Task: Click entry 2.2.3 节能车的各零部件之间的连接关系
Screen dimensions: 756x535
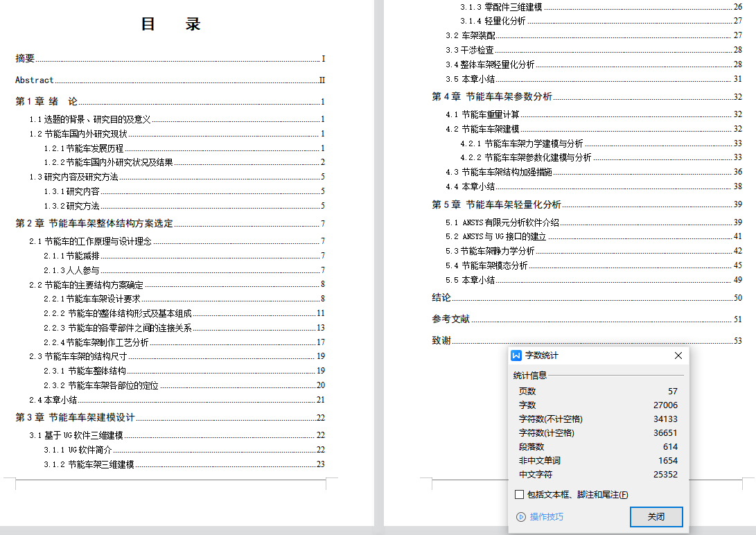Action: (184, 328)
